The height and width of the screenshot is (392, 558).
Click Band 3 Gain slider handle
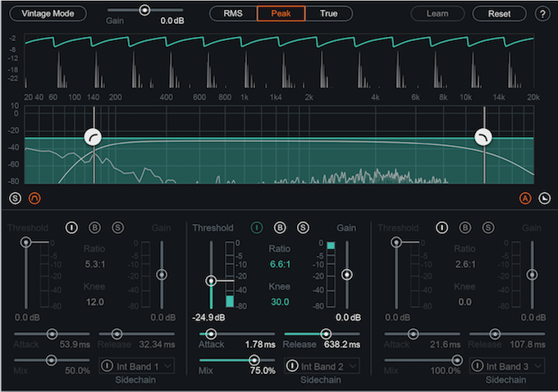pos(533,275)
